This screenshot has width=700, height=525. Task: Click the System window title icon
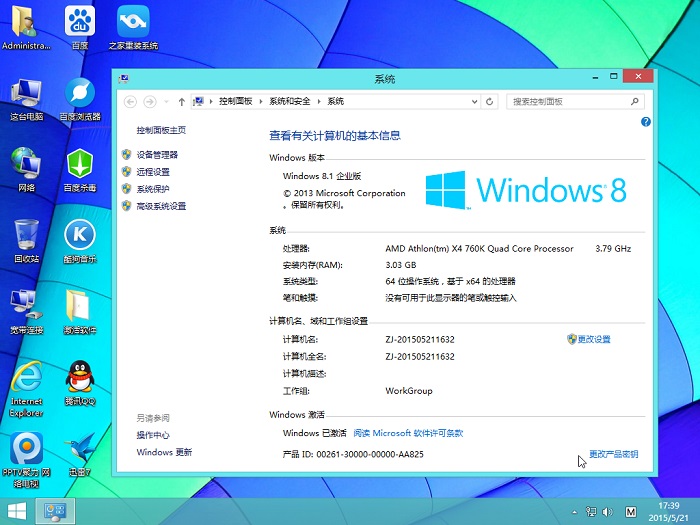pos(124,79)
